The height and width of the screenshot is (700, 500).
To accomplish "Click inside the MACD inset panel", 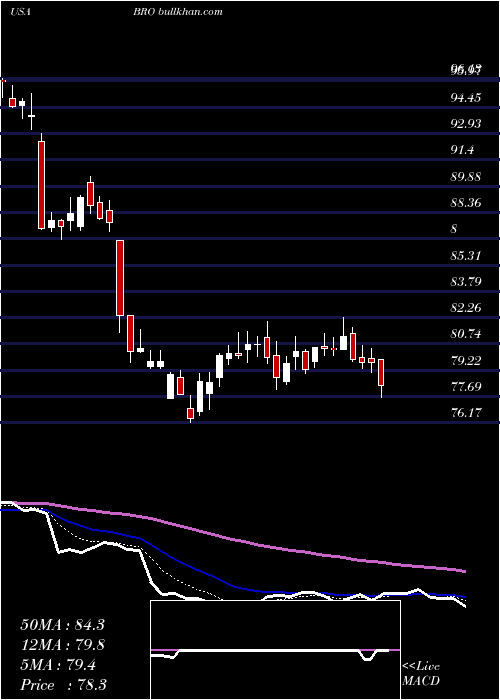I will pyautogui.click(x=275, y=650).
